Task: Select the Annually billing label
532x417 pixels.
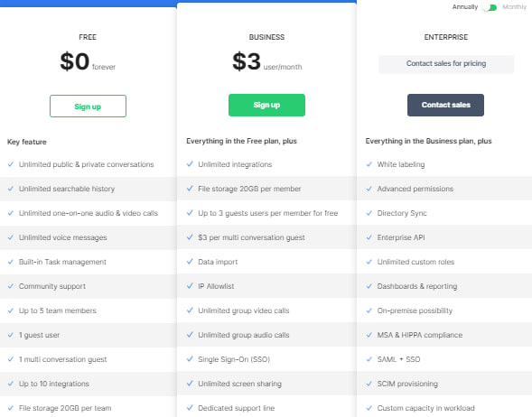Action: [x=465, y=7]
